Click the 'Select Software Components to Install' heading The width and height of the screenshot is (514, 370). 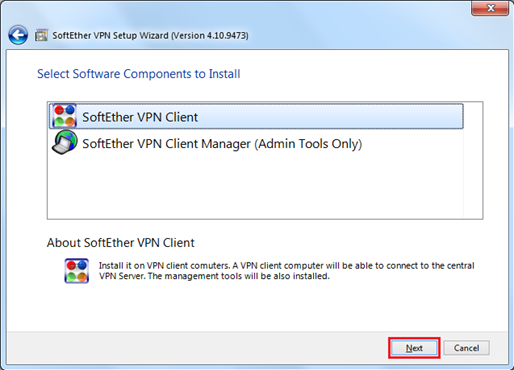pyautogui.click(x=138, y=74)
